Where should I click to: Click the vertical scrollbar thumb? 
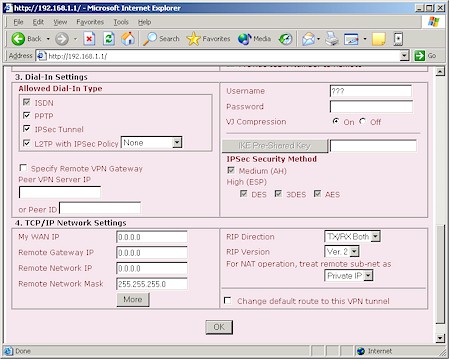(440, 275)
